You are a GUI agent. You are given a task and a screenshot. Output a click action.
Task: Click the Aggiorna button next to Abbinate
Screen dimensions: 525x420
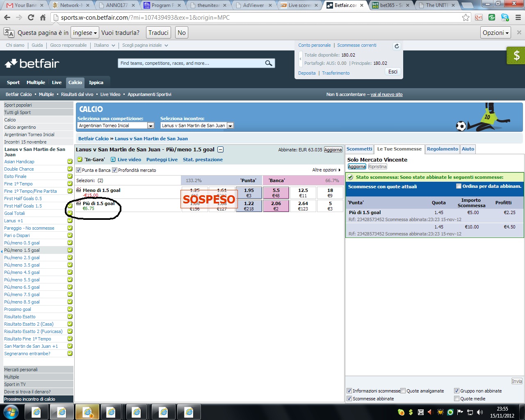click(333, 150)
